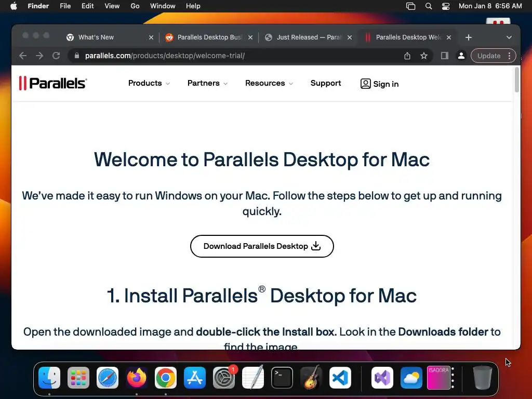Select the Parallels Desktop Welcome tab
This screenshot has height=399, width=532.
[407, 37]
